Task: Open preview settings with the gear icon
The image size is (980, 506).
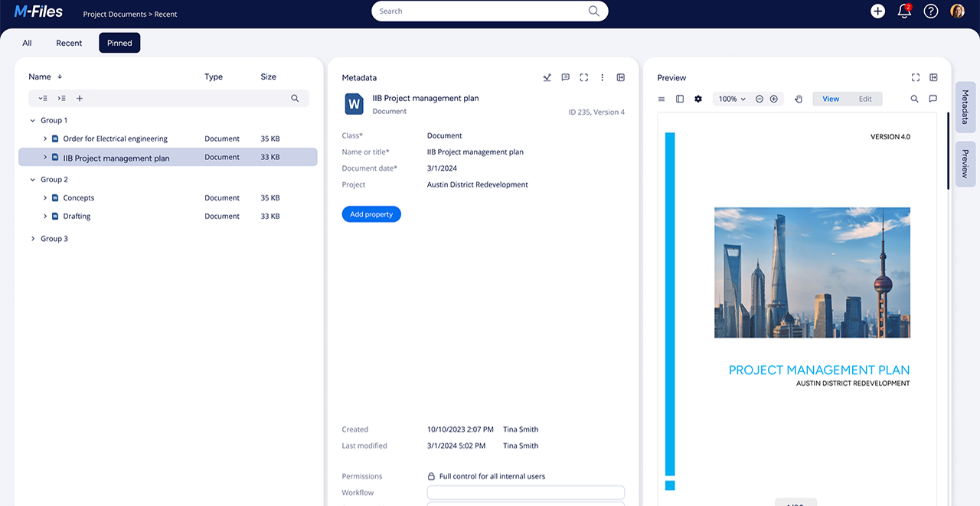Action: click(697, 99)
